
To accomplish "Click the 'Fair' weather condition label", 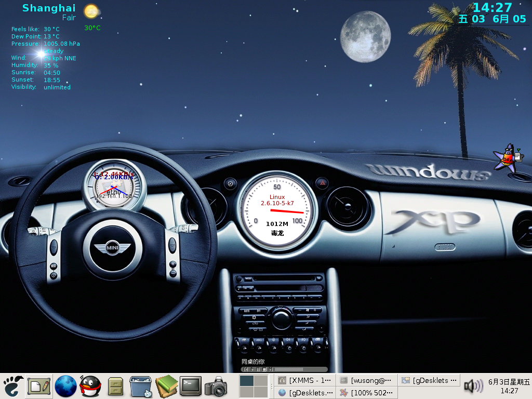I will [x=69, y=18].
